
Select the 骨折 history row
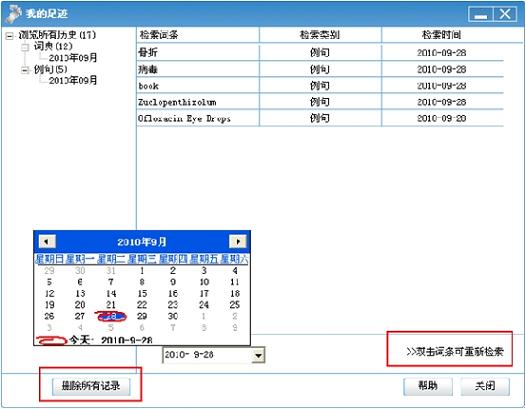click(x=320, y=53)
